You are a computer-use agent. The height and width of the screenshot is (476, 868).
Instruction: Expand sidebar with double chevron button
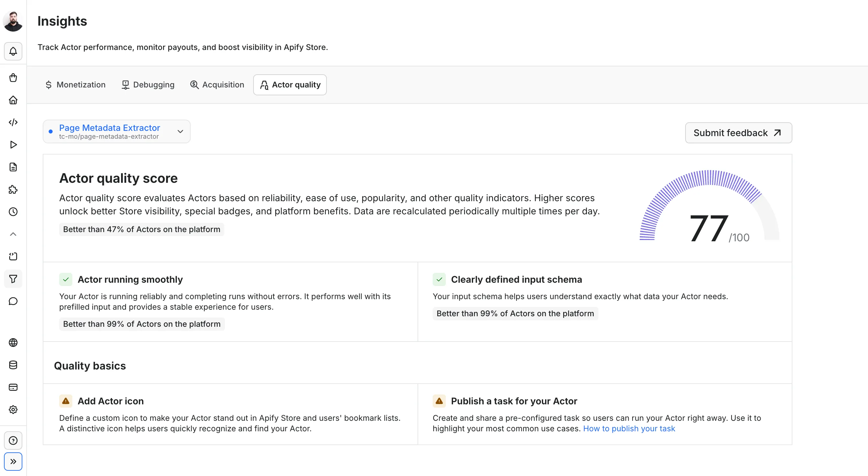click(13, 462)
